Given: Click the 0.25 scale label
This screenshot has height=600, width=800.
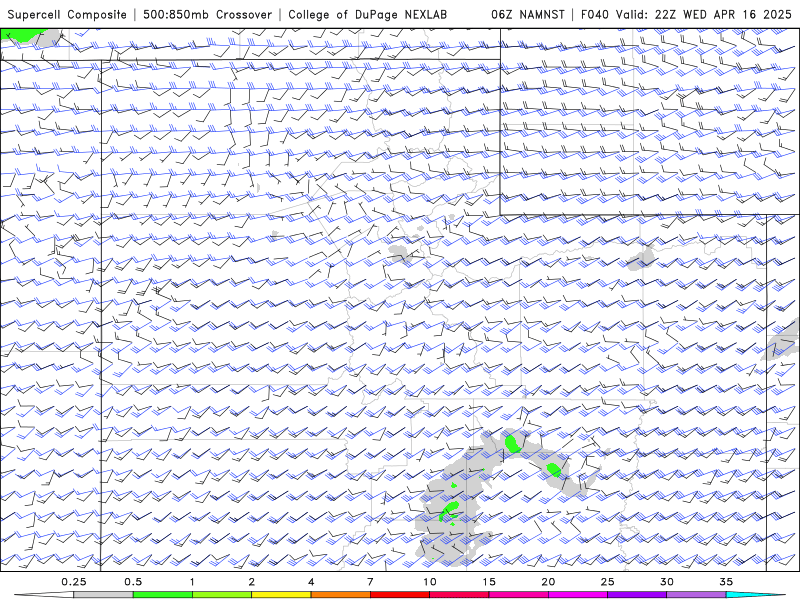Looking at the screenshot, I should click(73, 582).
